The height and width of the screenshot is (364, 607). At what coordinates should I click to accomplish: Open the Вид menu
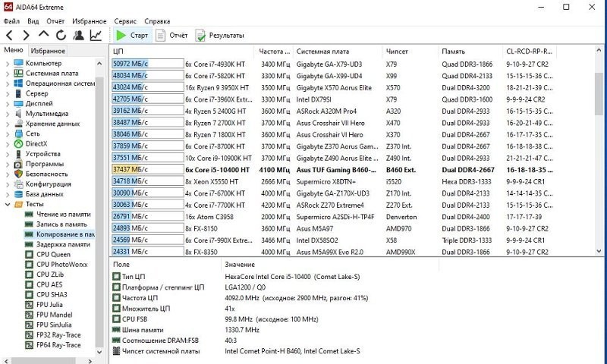click(x=33, y=21)
